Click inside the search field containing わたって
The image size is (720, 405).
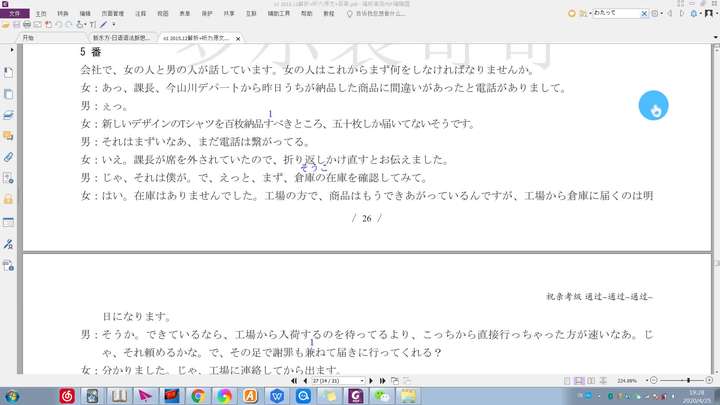[x=615, y=13]
